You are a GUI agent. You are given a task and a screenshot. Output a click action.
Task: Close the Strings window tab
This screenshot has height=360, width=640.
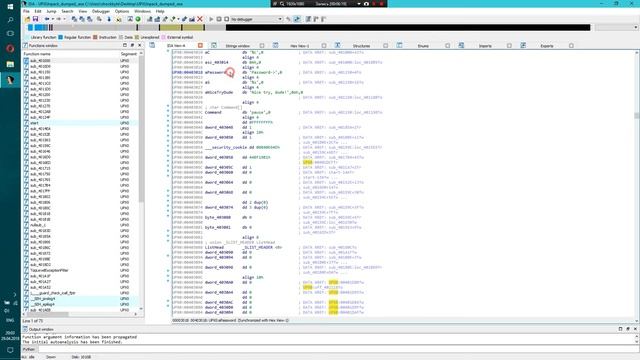(x=262, y=46)
